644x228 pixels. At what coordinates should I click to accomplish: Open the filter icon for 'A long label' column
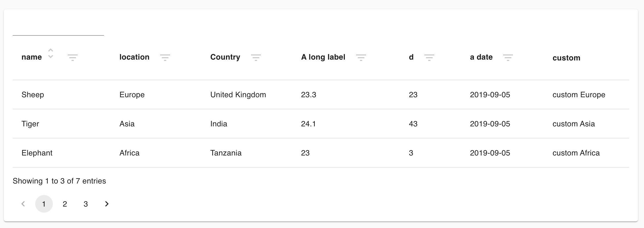pyautogui.click(x=361, y=58)
